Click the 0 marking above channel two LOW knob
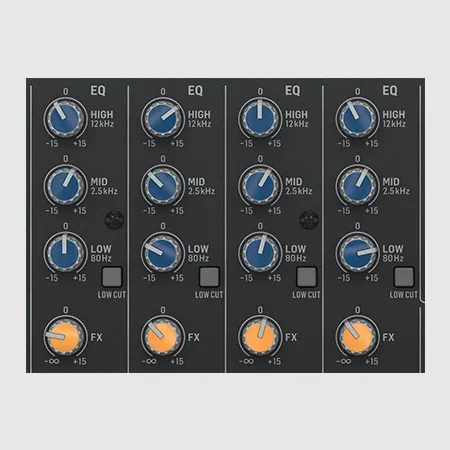The height and width of the screenshot is (450, 450). 163,226
